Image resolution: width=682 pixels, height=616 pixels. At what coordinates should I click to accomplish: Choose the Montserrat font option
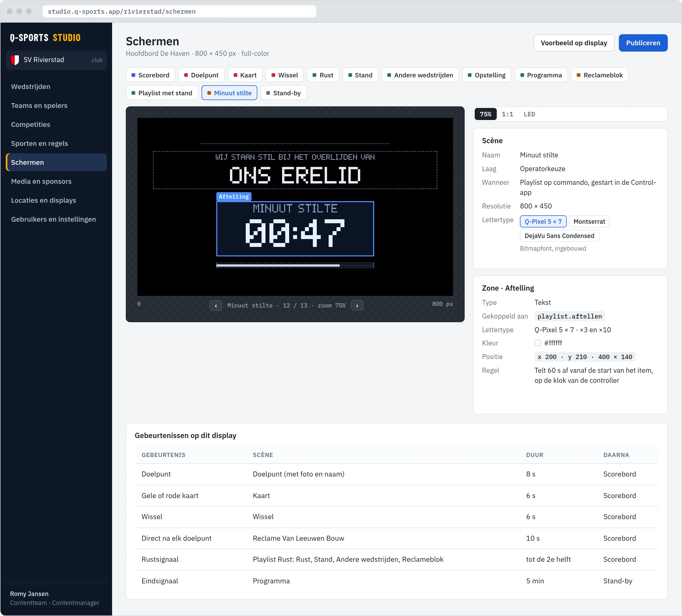click(589, 222)
